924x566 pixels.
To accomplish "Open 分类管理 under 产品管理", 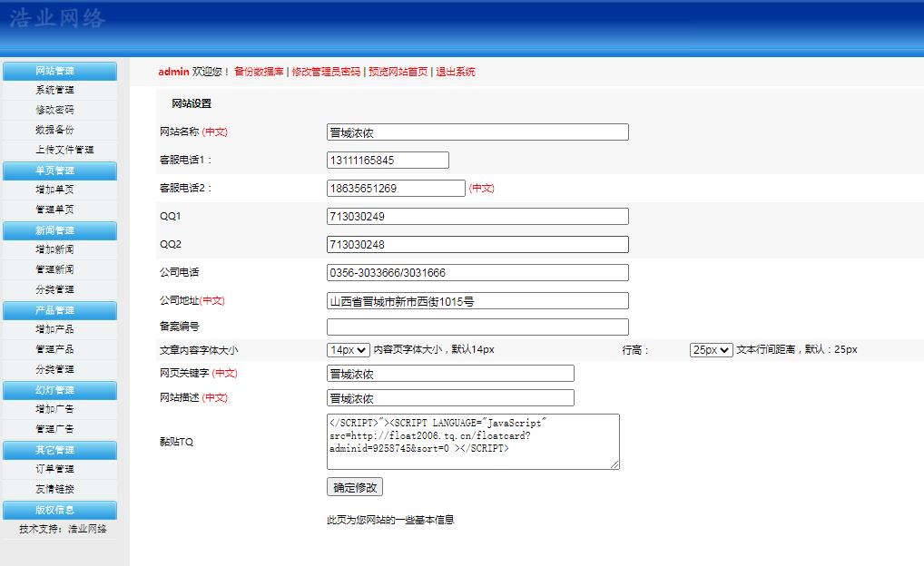I will (x=54, y=369).
